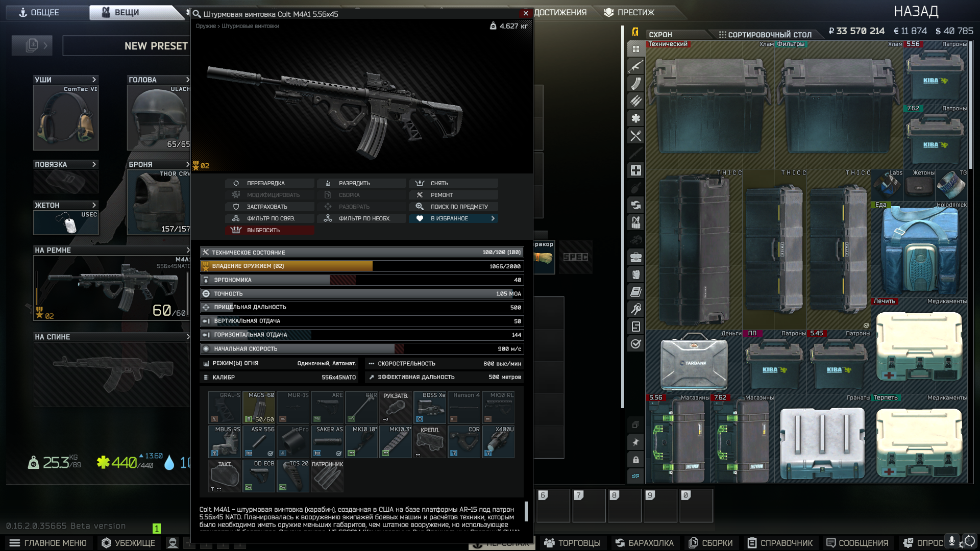The image size is (980, 551).
Task: Toggle the pin icon in stash sidebar
Action: (x=635, y=442)
